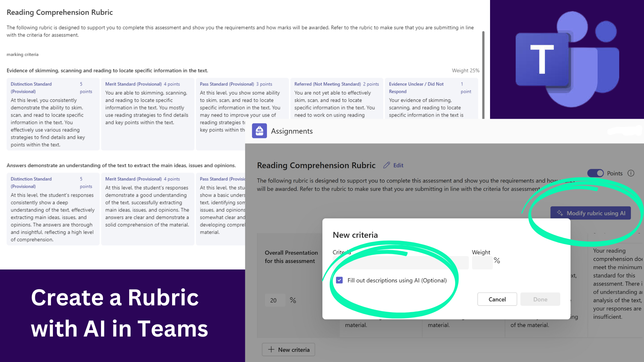
Task: Click the Assignments backpack icon
Action: pos(259,131)
